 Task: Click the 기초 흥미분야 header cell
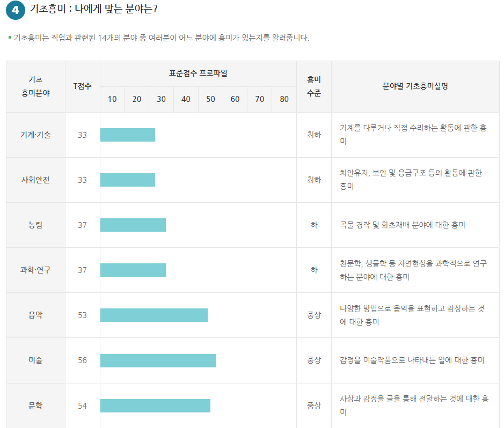tap(35, 86)
